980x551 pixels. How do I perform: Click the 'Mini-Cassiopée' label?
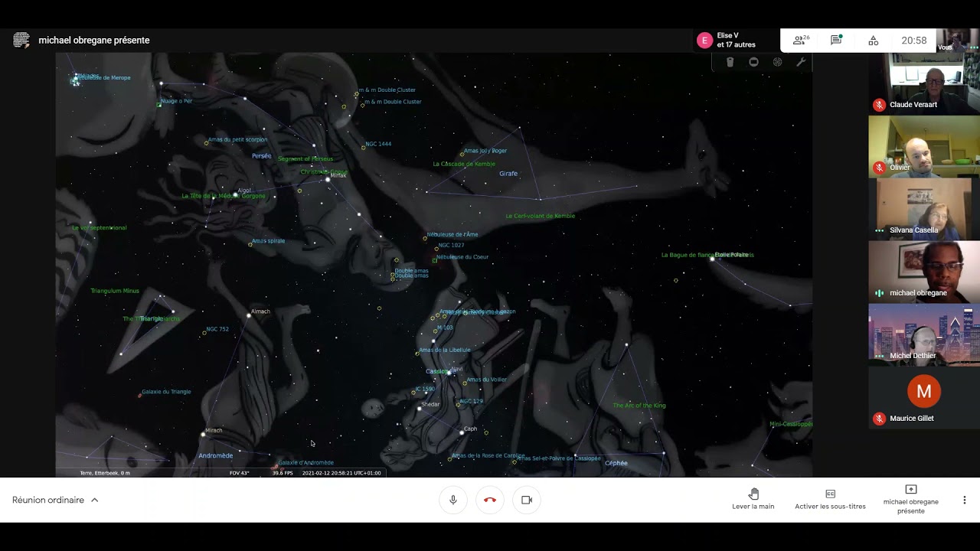coord(791,424)
